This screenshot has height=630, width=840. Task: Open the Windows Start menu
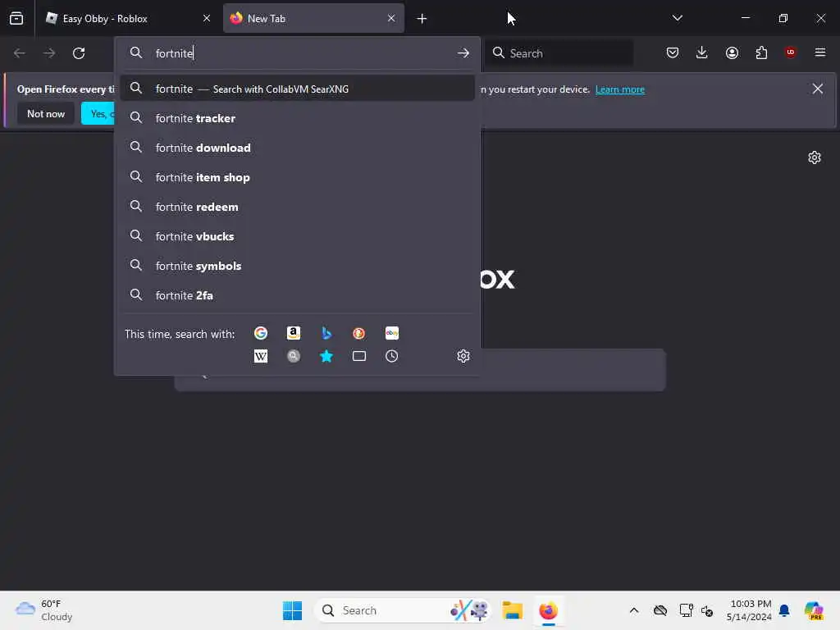(x=292, y=610)
